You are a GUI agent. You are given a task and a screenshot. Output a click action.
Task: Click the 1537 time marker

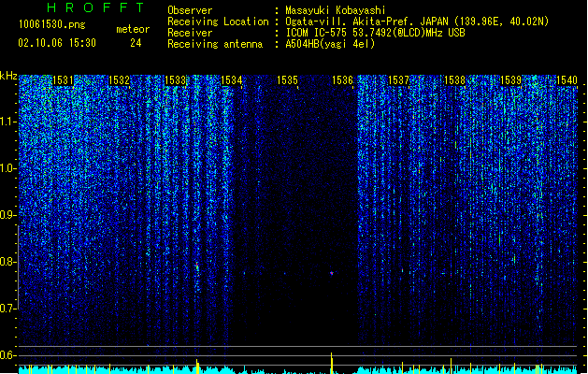tap(398, 80)
